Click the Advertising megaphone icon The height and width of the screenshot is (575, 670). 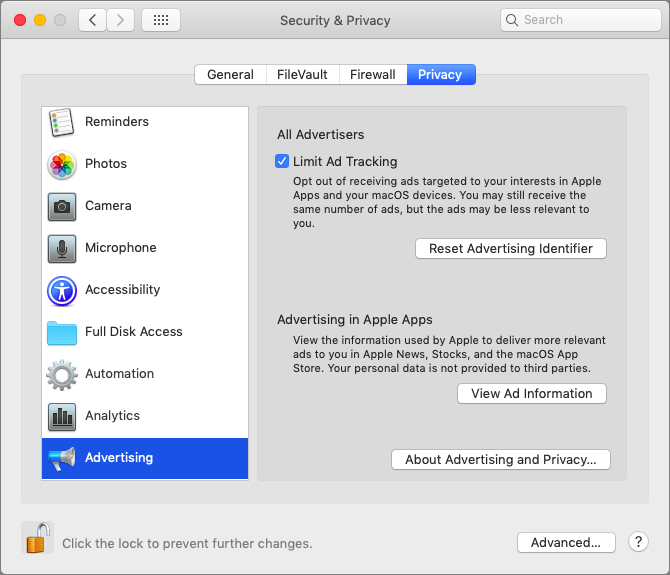point(62,458)
